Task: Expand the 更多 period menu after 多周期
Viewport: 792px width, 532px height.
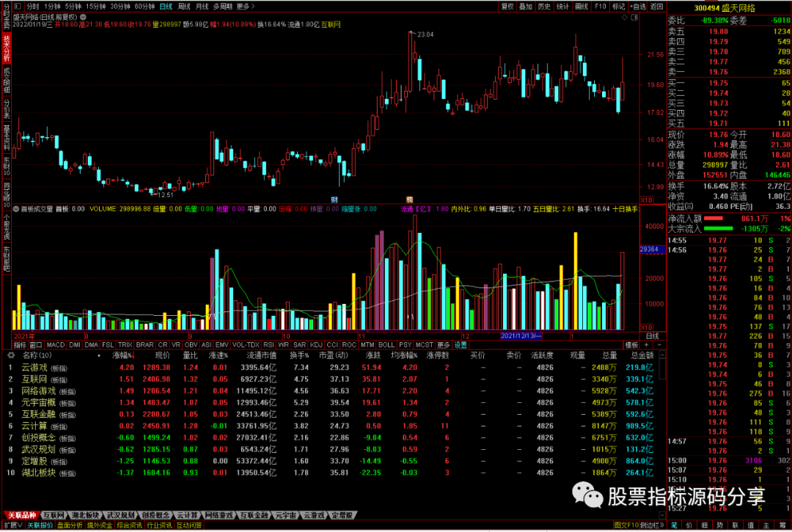Action: 244,6
